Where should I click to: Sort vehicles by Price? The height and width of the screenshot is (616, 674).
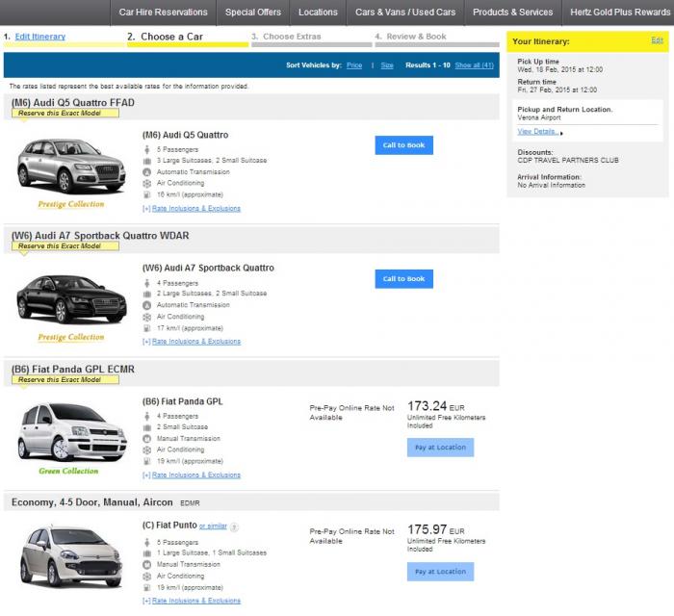(354, 65)
